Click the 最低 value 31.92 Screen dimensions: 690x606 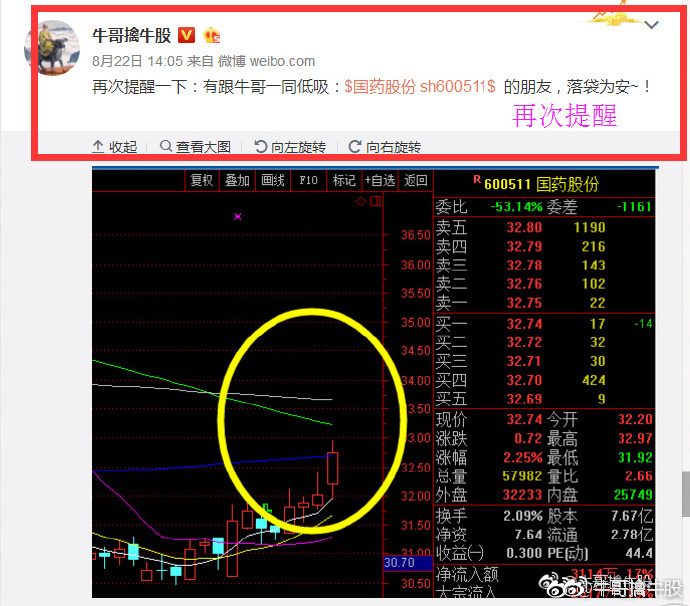point(635,458)
